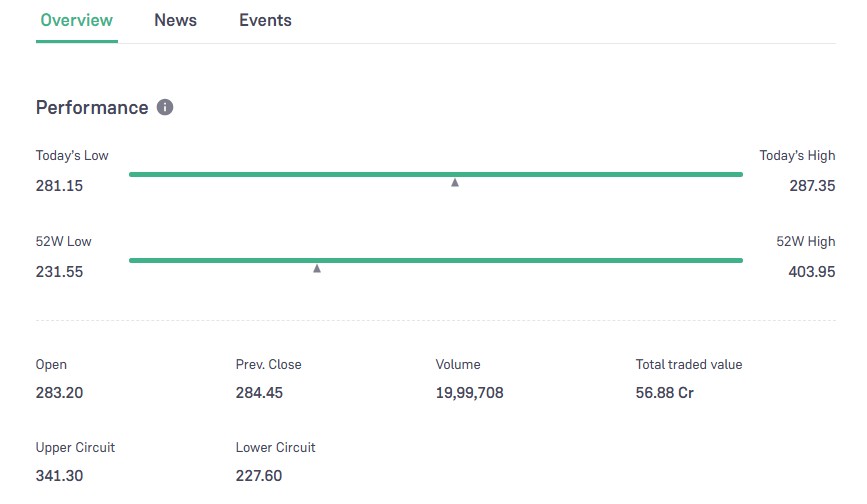Click the triangle marker on today's range bar
The image size is (867, 504).
pos(455,182)
